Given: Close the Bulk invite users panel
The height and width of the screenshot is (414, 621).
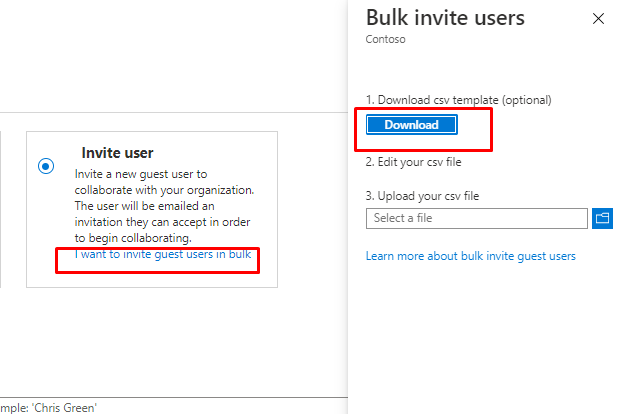Looking at the screenshot, I should pos(598,19).
